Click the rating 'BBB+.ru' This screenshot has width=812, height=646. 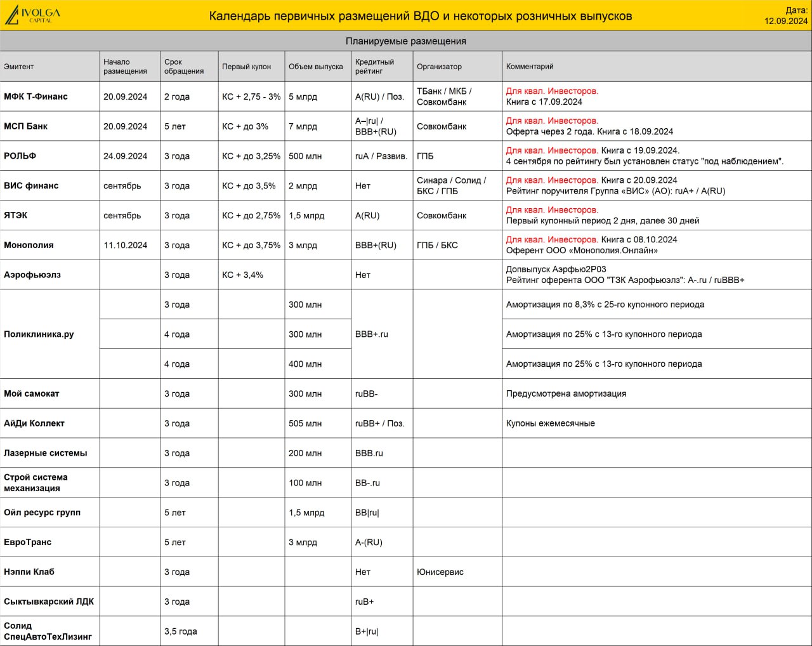point(371,334)
